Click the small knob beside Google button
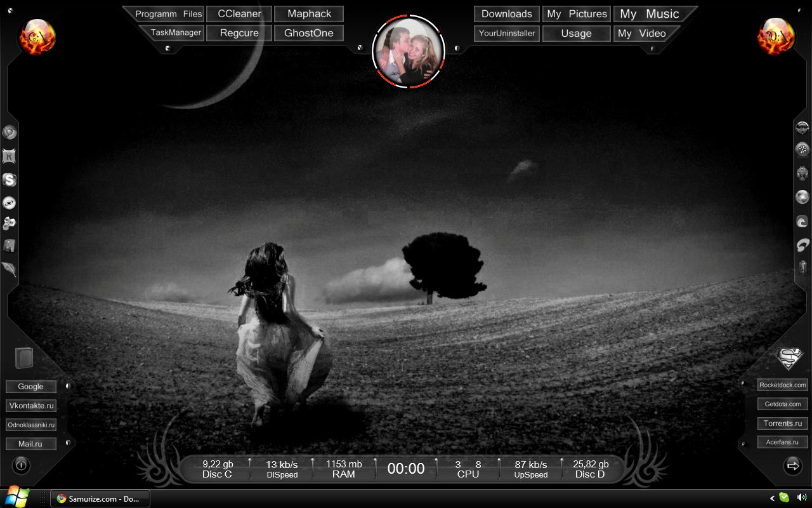 (x=67, y=386)
